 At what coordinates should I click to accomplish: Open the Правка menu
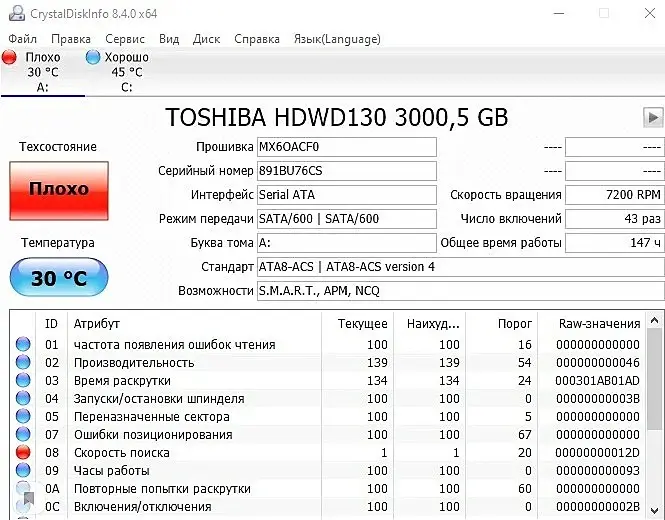(x=71, y=39)
